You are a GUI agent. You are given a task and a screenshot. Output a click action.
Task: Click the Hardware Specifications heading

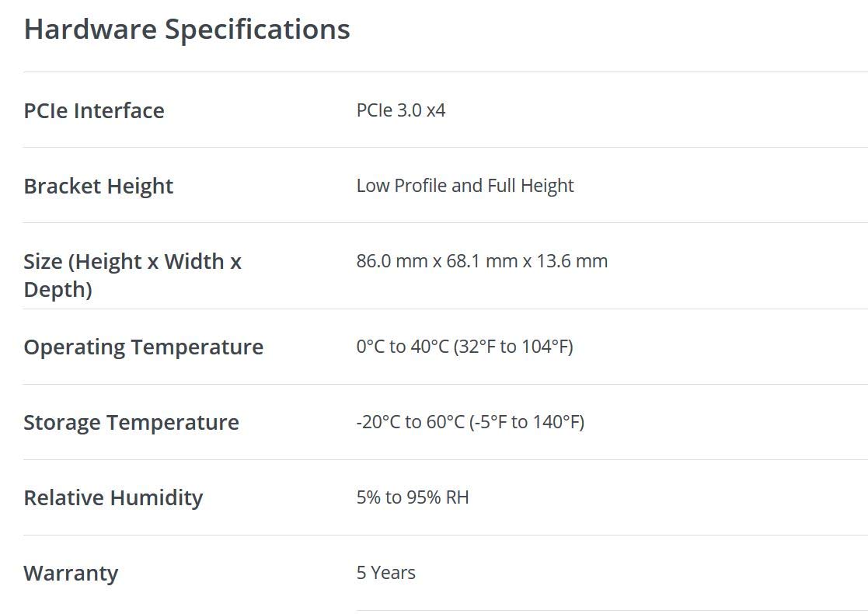186,30
